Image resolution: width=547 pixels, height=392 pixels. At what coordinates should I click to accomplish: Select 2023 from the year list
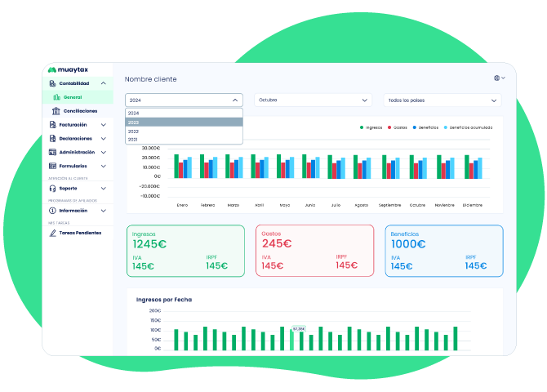tap(184, 122)
